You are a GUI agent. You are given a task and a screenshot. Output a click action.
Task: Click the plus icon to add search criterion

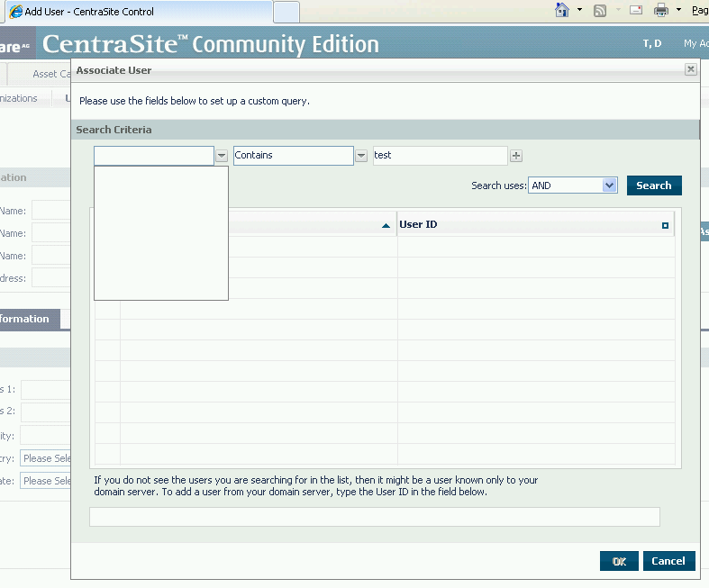516,156
